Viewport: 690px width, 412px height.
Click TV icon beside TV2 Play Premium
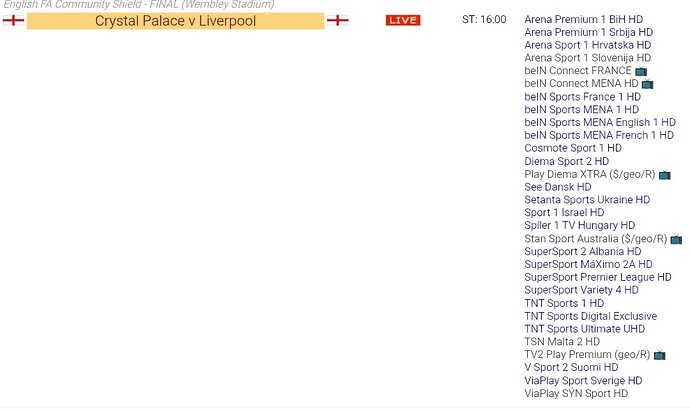tap(659, 355)
